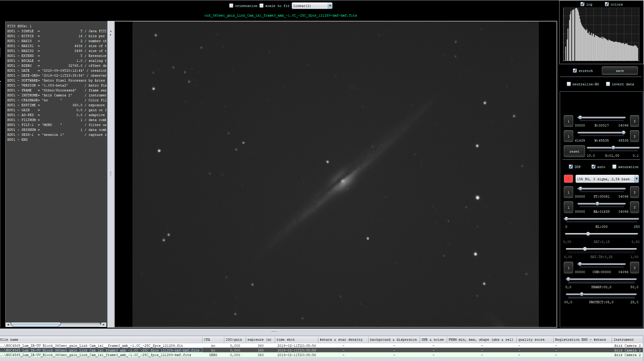Sort file list by exposure (s) column

259,340
